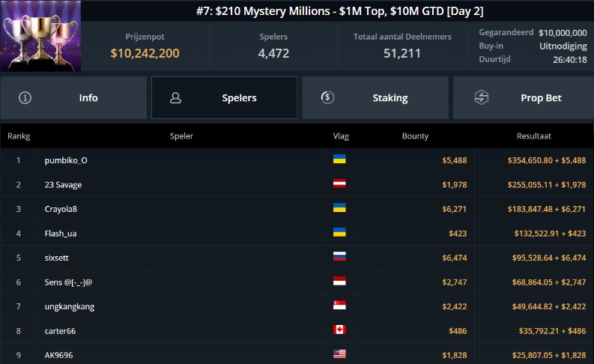This screenshot has height=364, width=594.
Task: Click player name ungkangkang
Action: pyautogui.click(x=69, y=306)
